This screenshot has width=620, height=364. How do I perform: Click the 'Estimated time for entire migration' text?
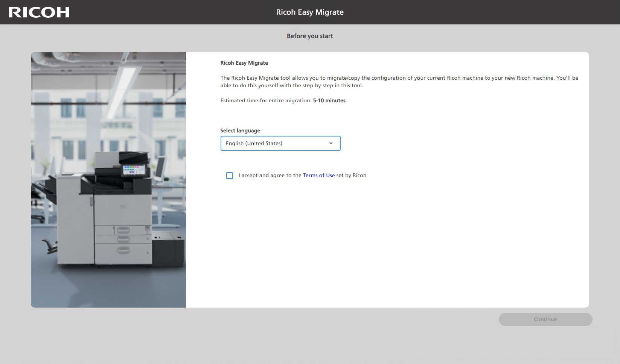click(x=266, y=100)
